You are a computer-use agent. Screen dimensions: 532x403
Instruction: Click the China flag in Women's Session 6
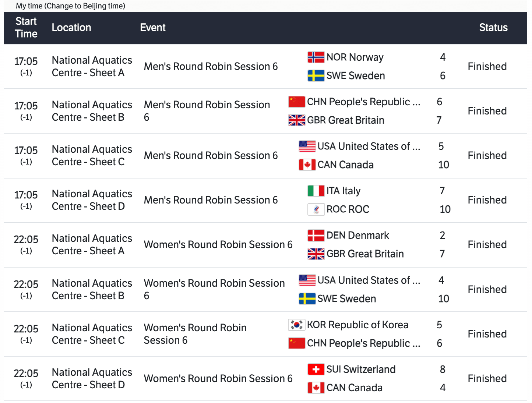click(x=296, y=343)
